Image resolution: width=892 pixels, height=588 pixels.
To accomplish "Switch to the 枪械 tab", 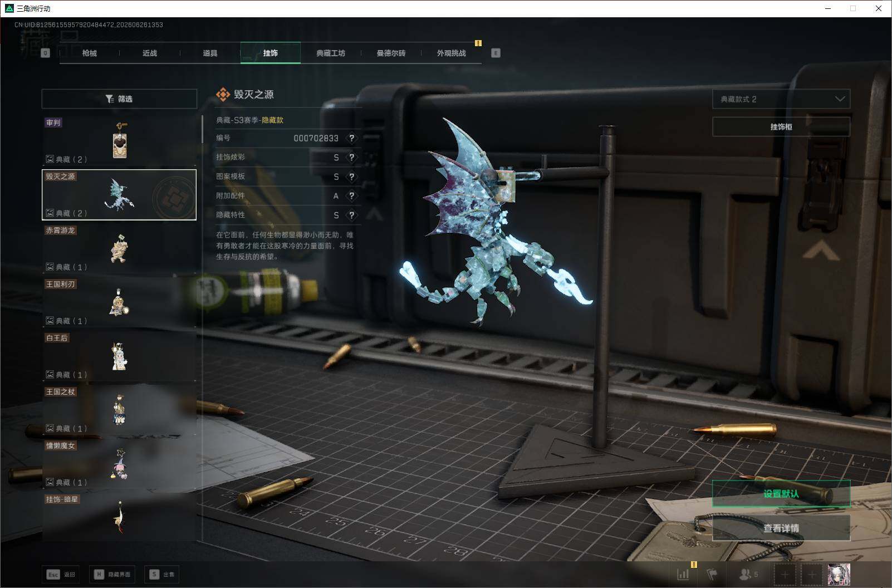I will (89, 53).
